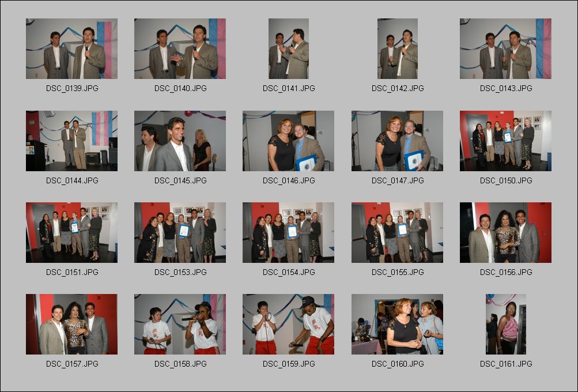Viewport: 578px width, 392px height.
Task: Click caption text DSC_0156.JPG
Action: pyautogui.click(x=506, y=272)
